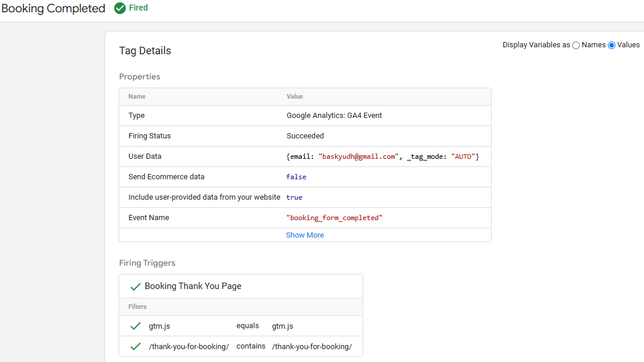
Task: Click the Filters header in trigger card
Action: [138, 307]
